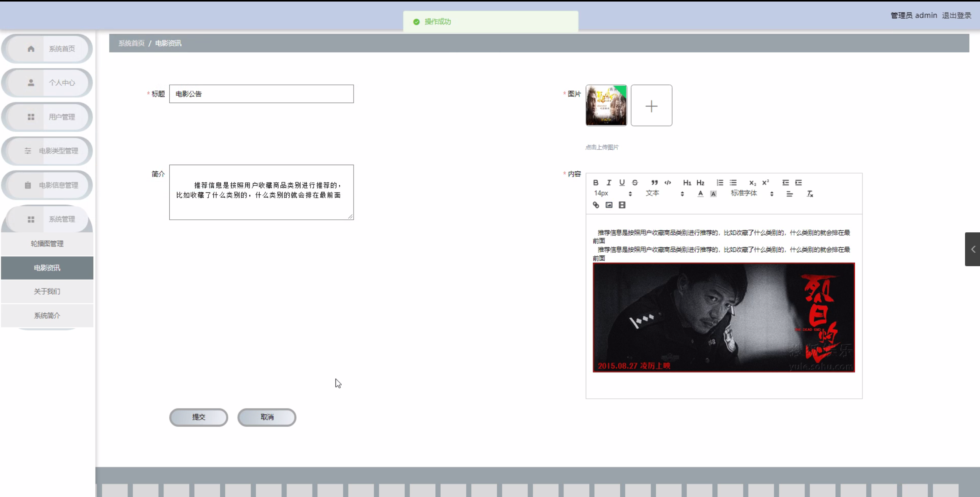
Task: Click 退出登录 to log out
Action: pyautogui.click(x=957, y=15)
